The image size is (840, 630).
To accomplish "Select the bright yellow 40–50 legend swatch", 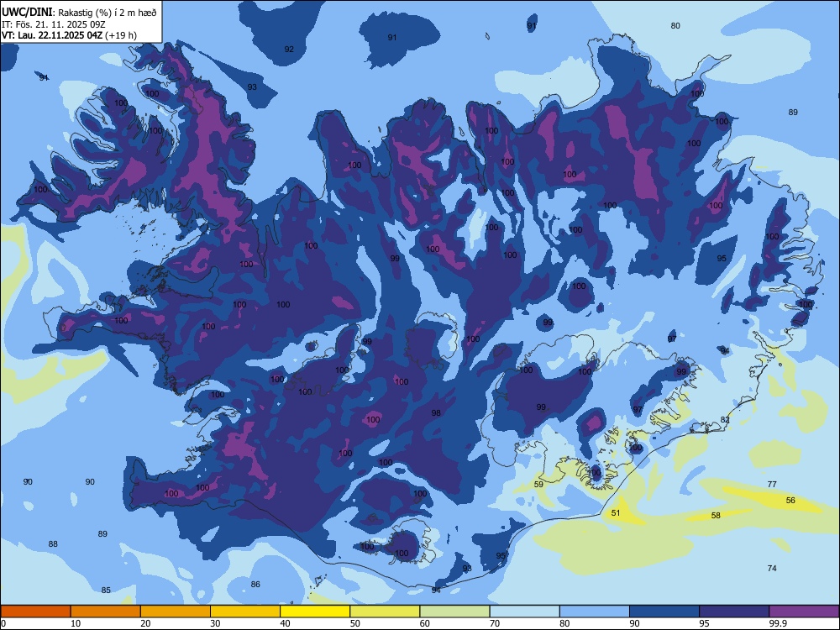I will pos(315,612).
